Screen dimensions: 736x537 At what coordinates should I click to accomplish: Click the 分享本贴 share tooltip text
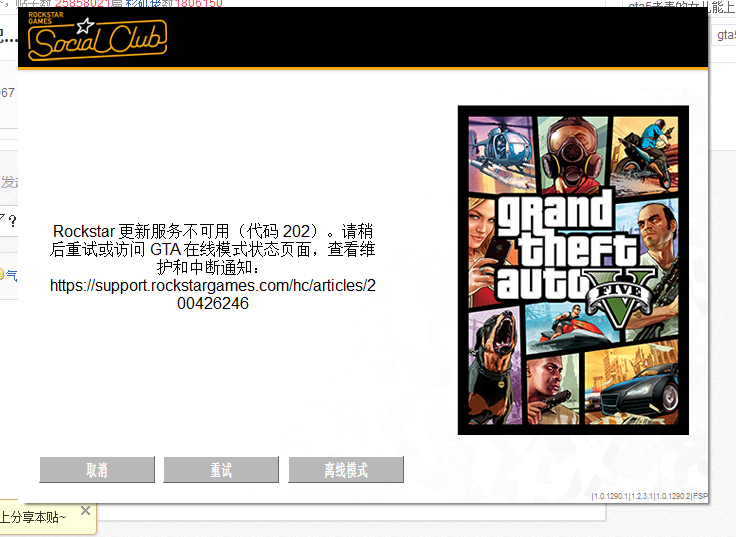click(33, 517)
